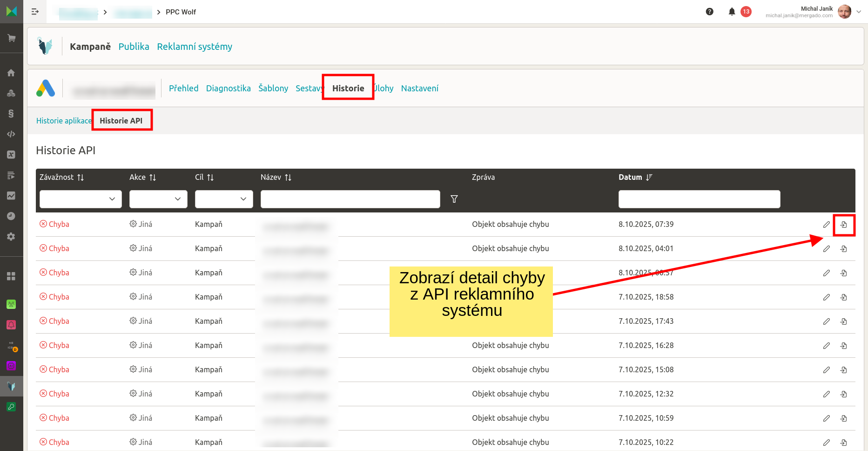Screen dimensions: 868x451
Task: Toggle the sidebar menu collapse icon
Action: click(35, 12)
